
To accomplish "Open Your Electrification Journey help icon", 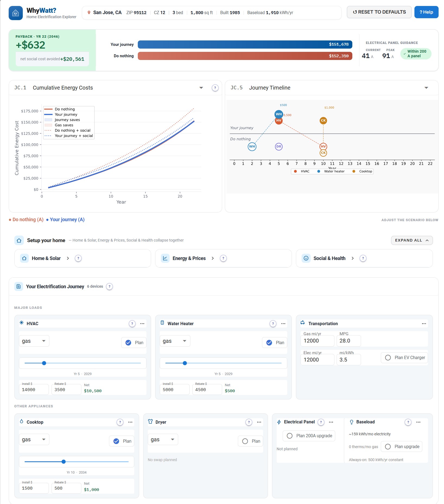I will coord(109,286).
